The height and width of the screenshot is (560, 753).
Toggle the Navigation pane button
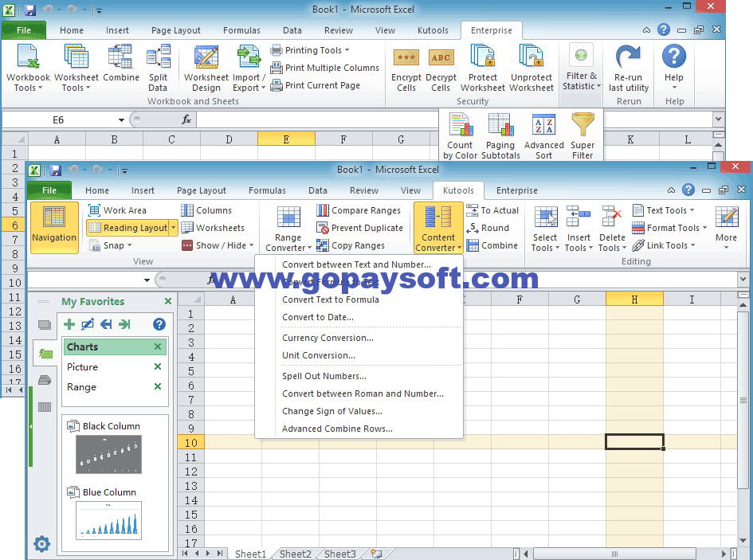tap(54, 227)
